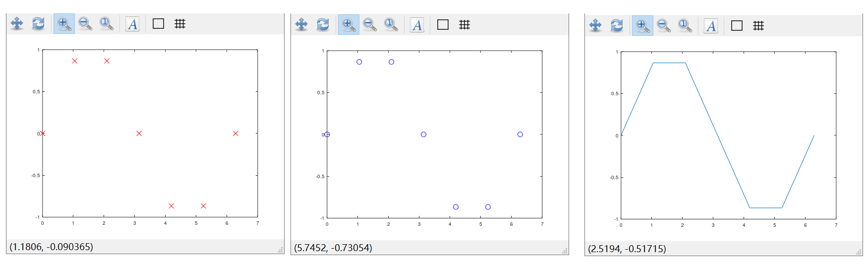Toggle the grid in the line plot window

[x=758, y=25]
